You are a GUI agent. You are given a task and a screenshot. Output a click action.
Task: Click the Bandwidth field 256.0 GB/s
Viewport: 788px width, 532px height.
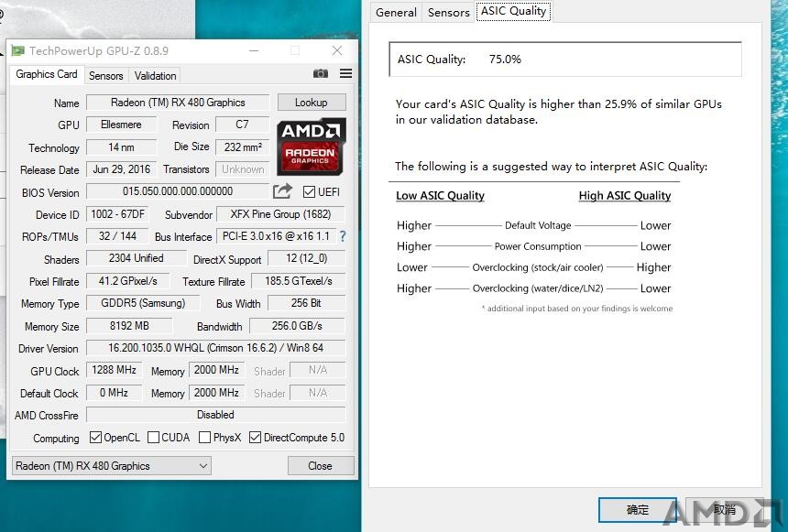point(297,326)
